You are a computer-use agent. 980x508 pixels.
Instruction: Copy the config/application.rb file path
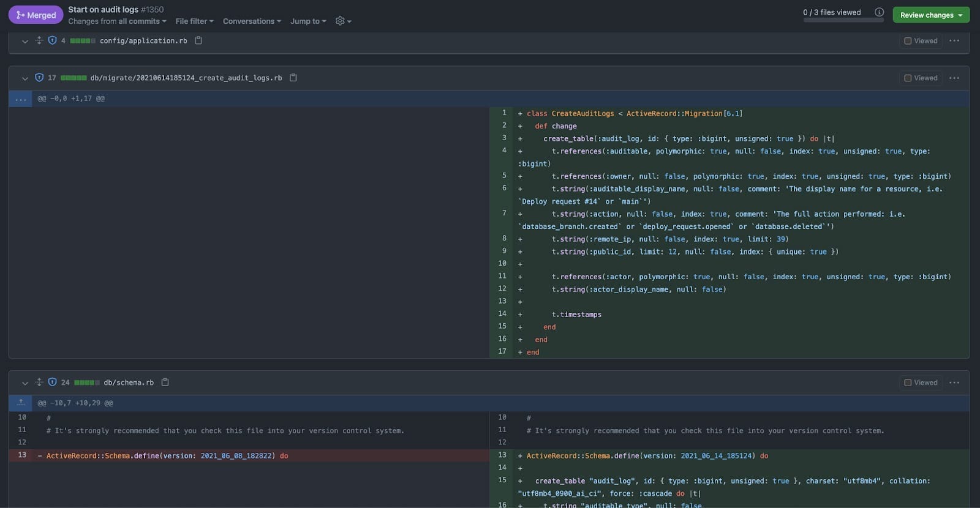[x=198, y=40]
